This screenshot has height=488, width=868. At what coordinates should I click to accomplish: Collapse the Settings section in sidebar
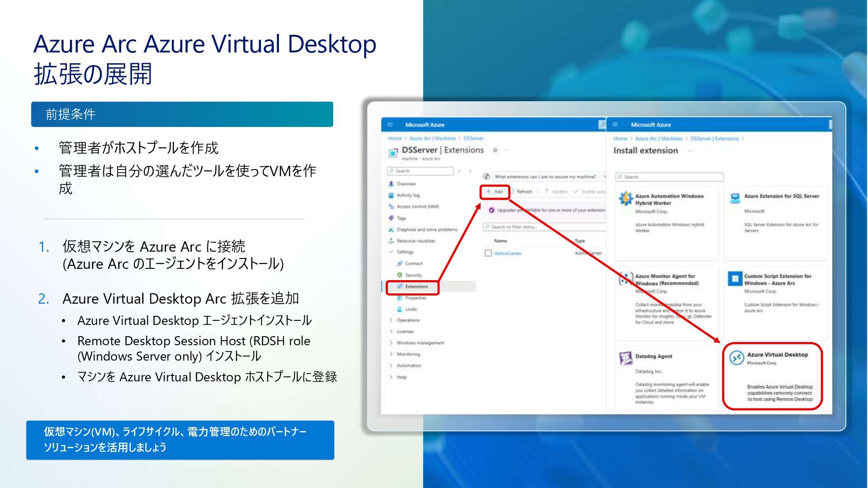point(391,252)
